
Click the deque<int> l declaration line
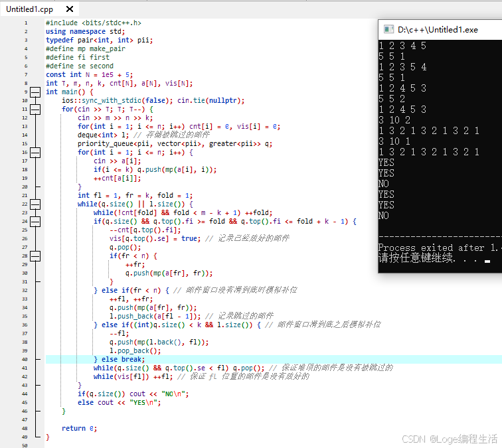pos(143,135)
